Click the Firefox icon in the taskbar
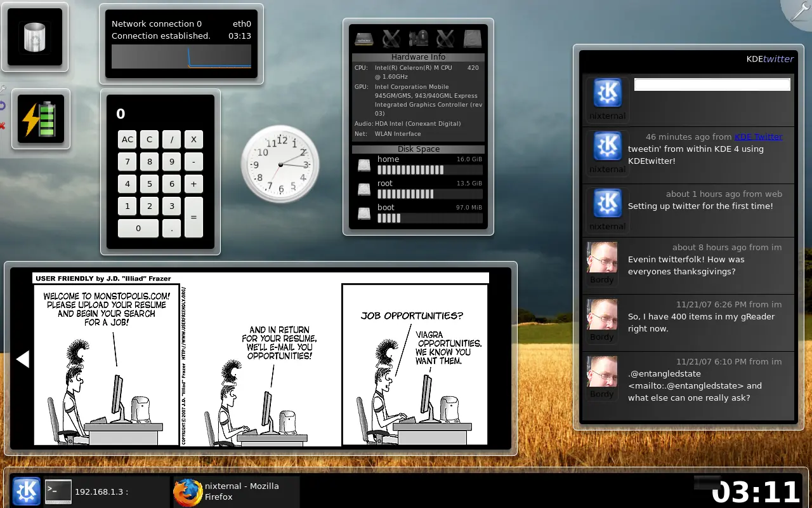 point(187,493)
